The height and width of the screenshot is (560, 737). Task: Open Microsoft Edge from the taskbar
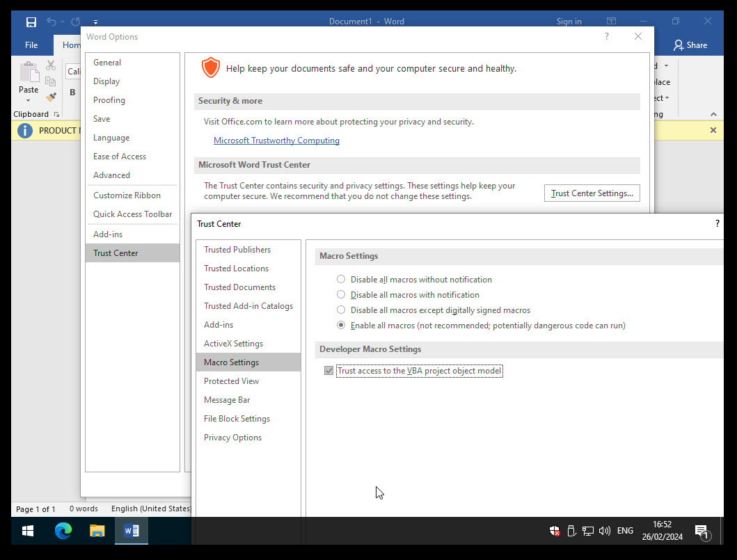[x=63, y=531]
